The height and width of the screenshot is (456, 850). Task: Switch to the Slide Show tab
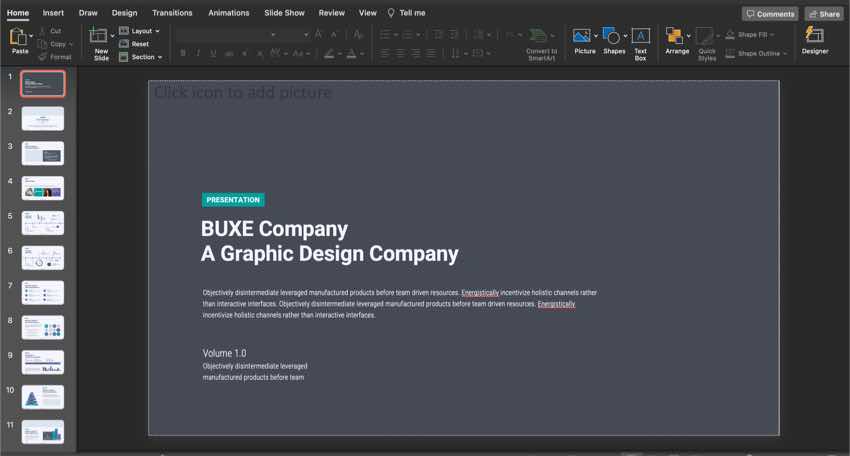(284, 12)
